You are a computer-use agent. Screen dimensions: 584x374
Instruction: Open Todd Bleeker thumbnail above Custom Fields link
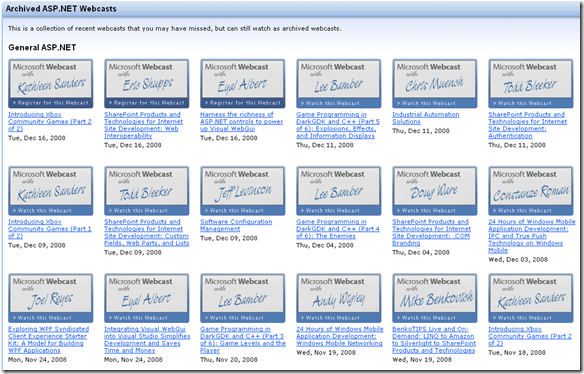147,191
